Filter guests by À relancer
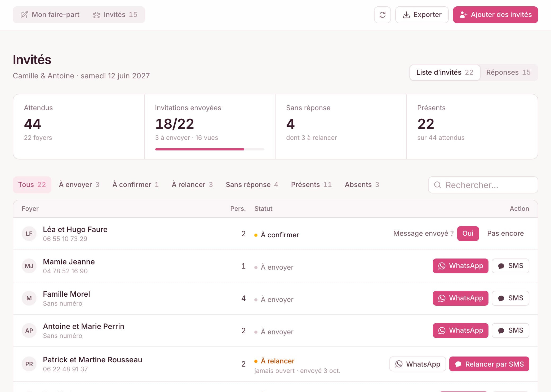The width and height of the screenshot is (551, 392). click(x=192, y=185)
